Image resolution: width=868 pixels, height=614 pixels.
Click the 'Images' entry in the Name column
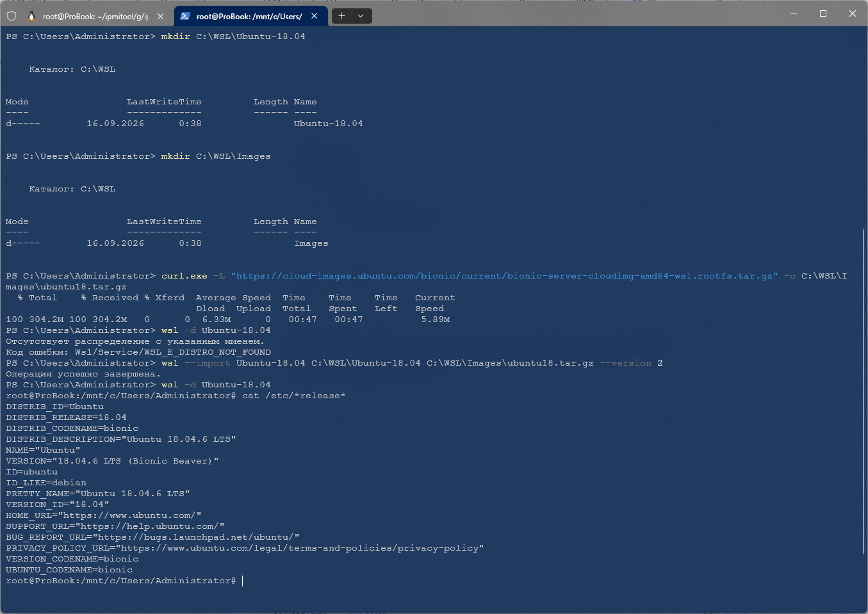[x=311, y=243]
